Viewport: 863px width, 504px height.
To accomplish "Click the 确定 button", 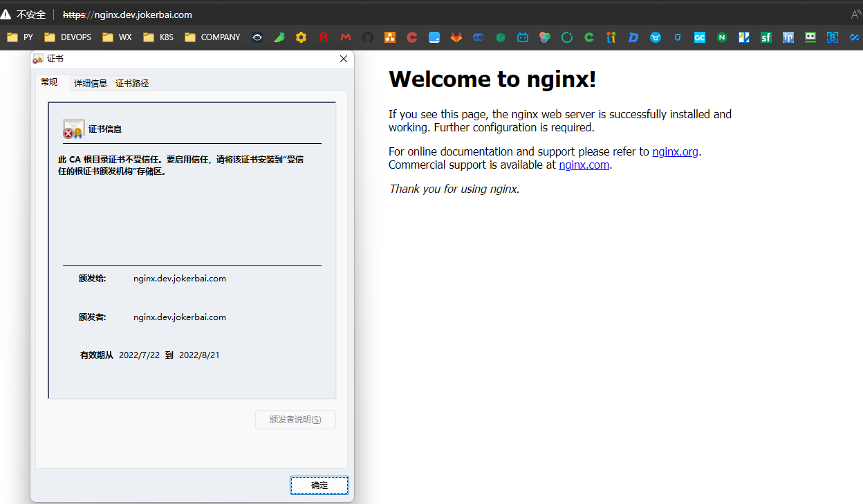I will point(319,485).
